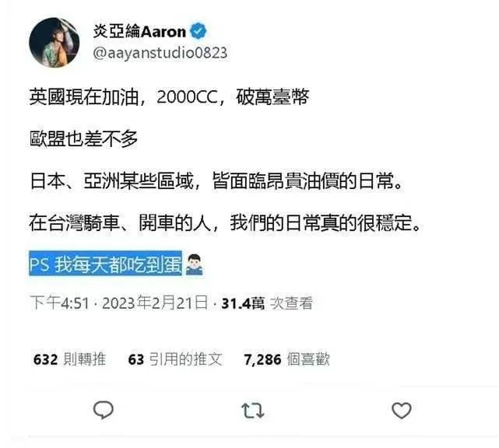Click the 下午4:51 timestamp
Screen dimensions: 499x448
59,303
